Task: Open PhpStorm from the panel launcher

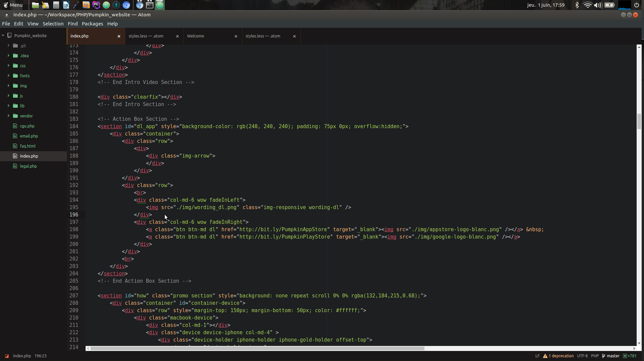Action: coord(96,5)
